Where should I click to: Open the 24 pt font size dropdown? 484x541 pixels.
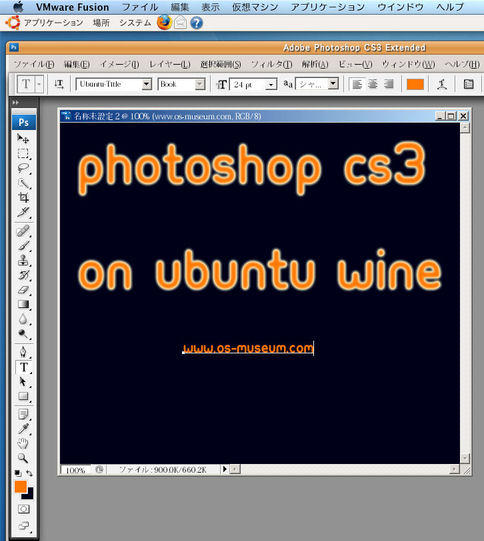pyautogui.click(x=272, y=84)
